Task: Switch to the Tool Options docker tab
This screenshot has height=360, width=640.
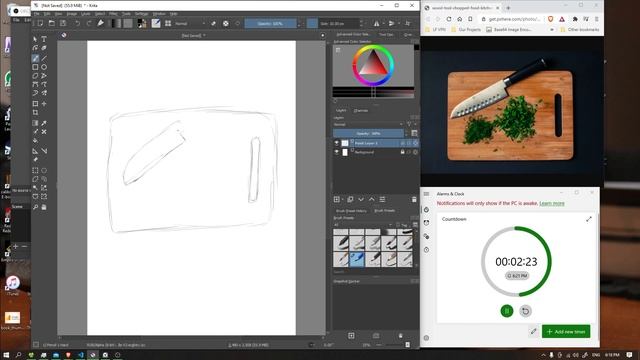Action: click(386, 35)
